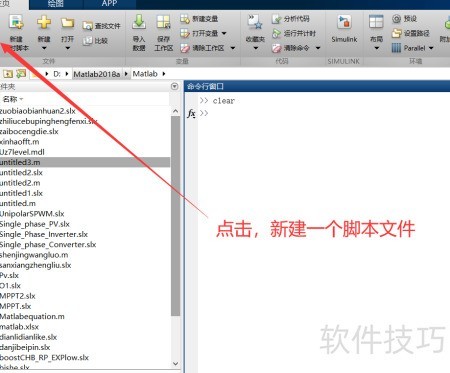Click the file list scroll down arrow

pos(176,364)
